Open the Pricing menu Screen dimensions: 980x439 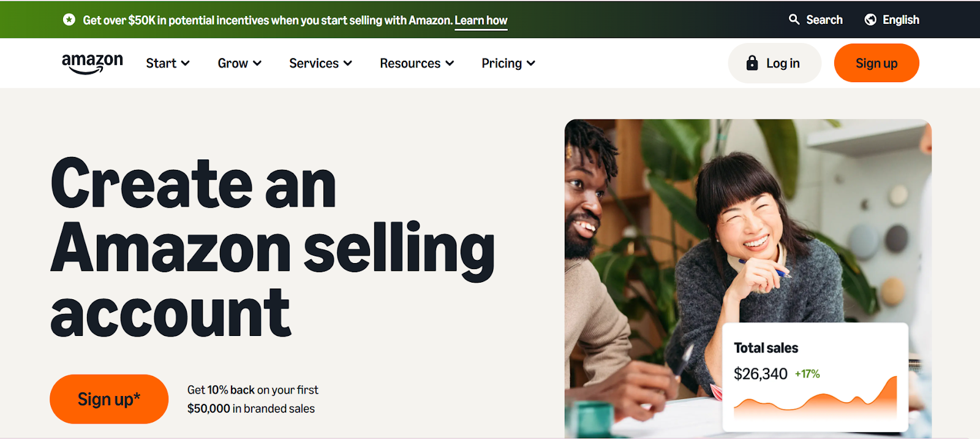pyautogui.click(x=502, y=63)
